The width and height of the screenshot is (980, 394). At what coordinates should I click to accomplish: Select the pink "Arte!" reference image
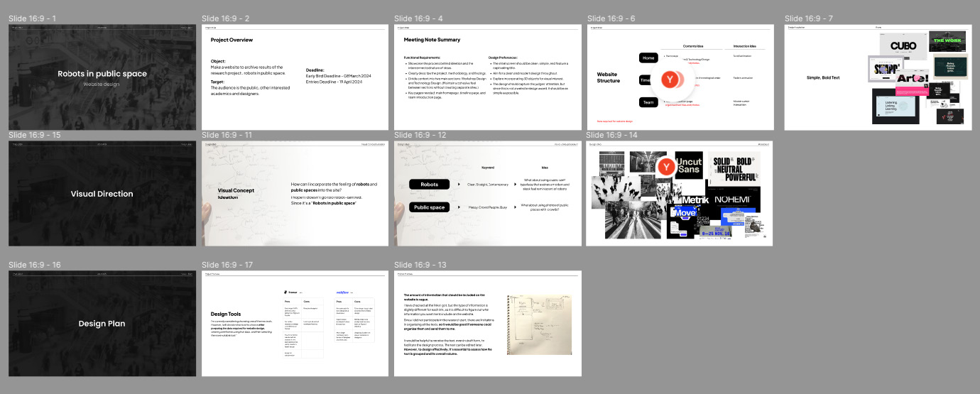click(x=913, y=82)
